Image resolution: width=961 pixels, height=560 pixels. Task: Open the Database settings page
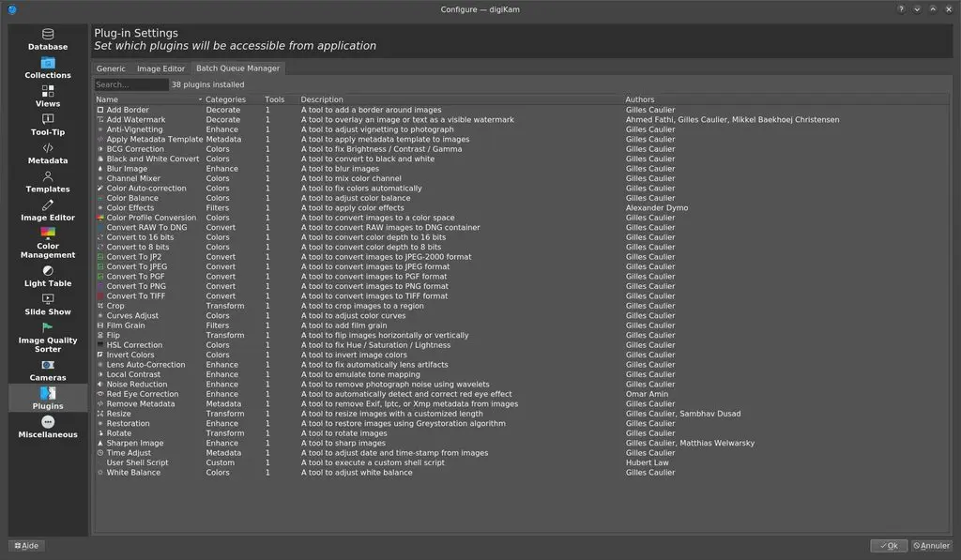47,39
